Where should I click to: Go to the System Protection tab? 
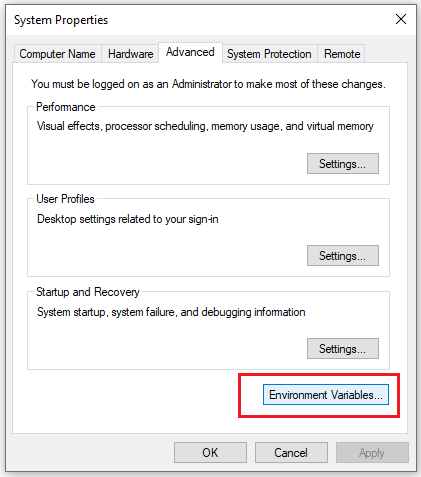tap(269, 54)
